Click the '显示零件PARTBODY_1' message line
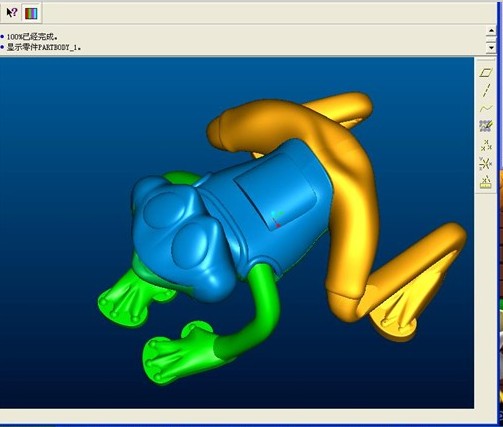Screen dimensions: 503x427 tap(44, 47)
